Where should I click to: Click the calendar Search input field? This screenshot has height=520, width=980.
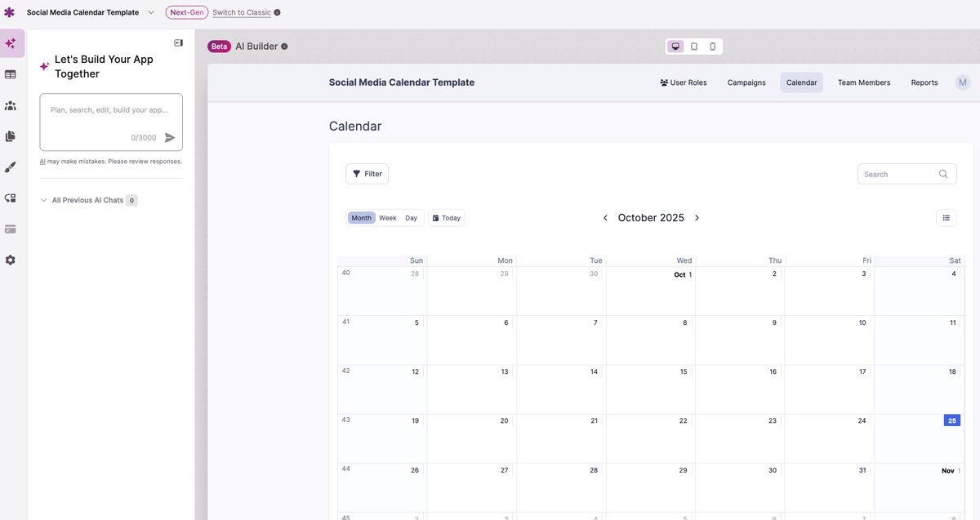[898, 174]
